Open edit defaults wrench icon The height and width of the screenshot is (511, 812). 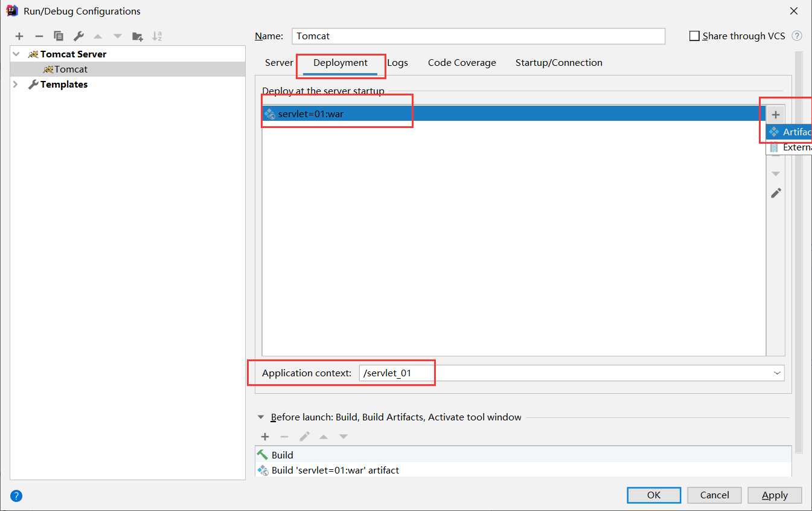(78, 36)
